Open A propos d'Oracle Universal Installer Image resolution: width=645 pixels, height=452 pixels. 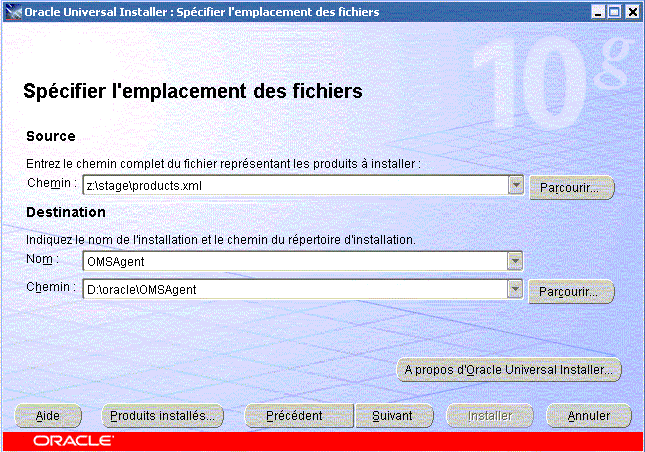click(509, 369)
